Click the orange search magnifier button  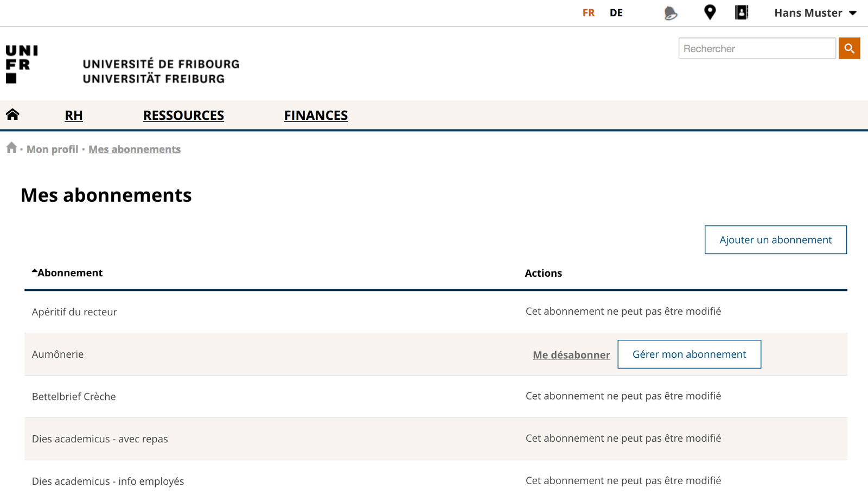coord(849,48)
